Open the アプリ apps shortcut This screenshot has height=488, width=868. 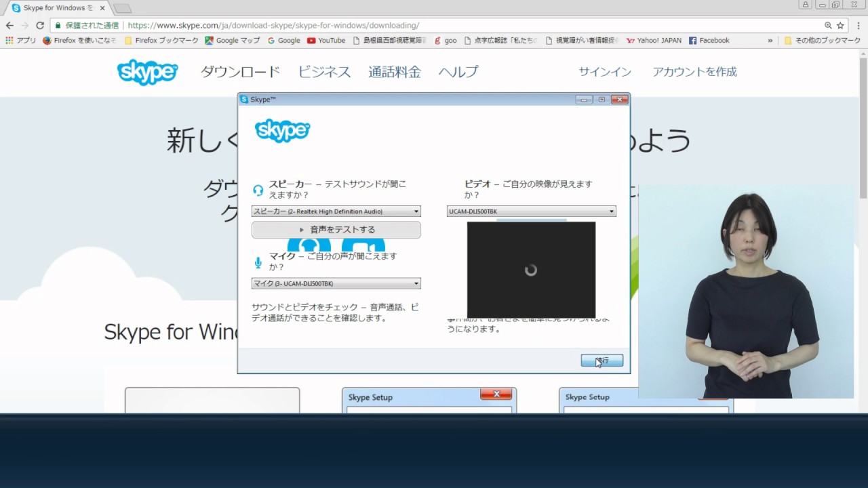(x=20, y=41)
